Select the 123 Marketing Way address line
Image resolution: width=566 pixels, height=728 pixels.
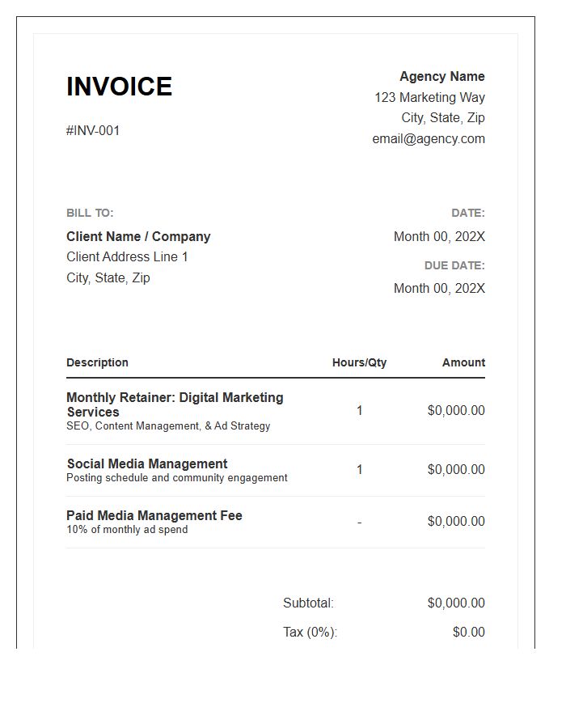(429, 97)
